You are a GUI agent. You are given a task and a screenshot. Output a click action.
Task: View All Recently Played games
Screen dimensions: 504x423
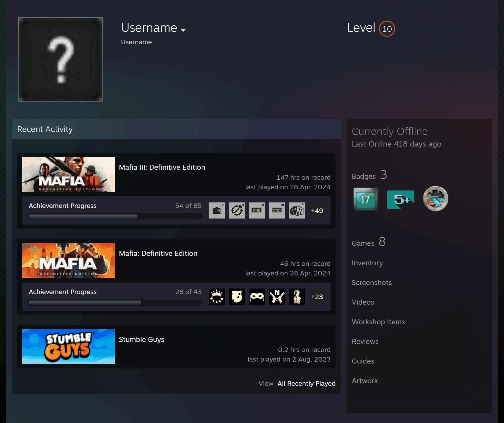pyautogui.click(x=306, y=383)
